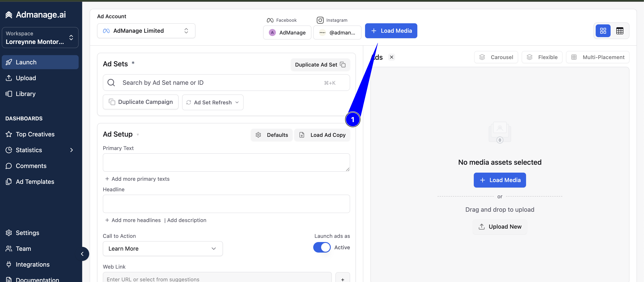
Task: Select the AdManage Facebook page button
Action: 287,33
